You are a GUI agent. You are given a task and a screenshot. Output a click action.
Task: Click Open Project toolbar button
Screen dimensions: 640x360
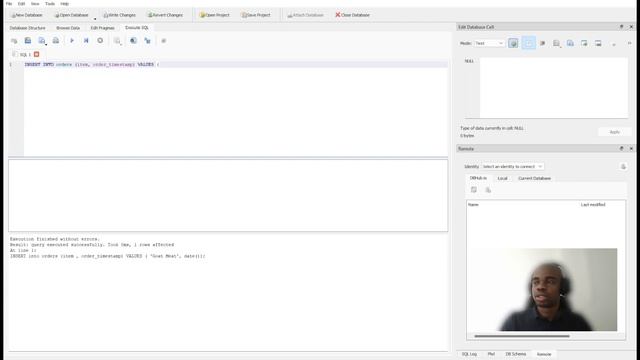pyautogui.click(x=214, y=15)
